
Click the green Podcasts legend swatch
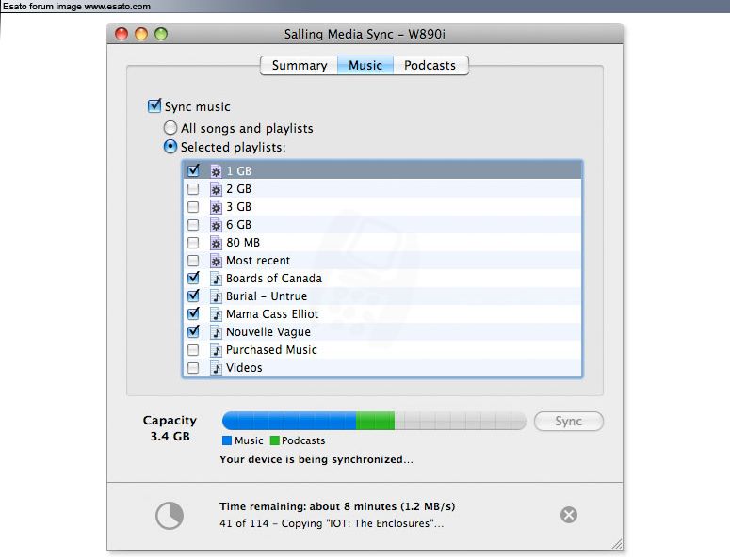point(275,440)
